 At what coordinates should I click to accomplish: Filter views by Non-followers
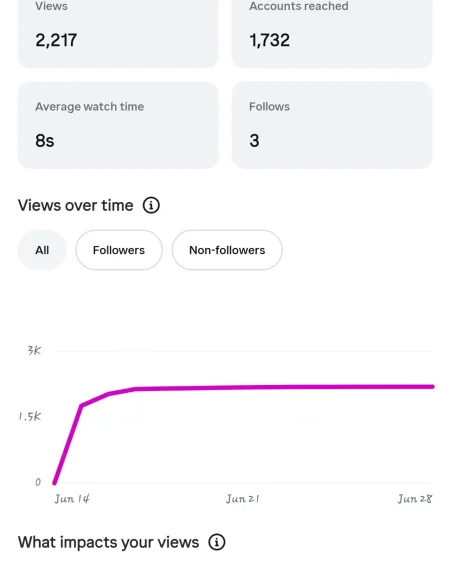(x=227, y=250)
